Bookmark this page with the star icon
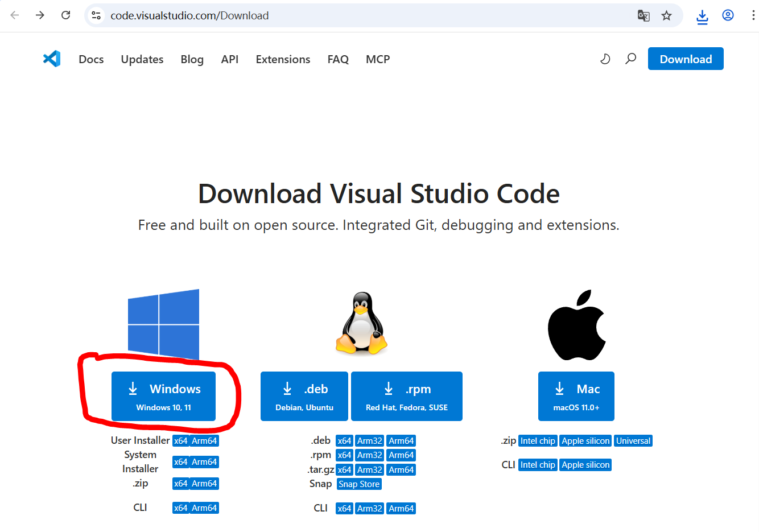 (667, 15)
